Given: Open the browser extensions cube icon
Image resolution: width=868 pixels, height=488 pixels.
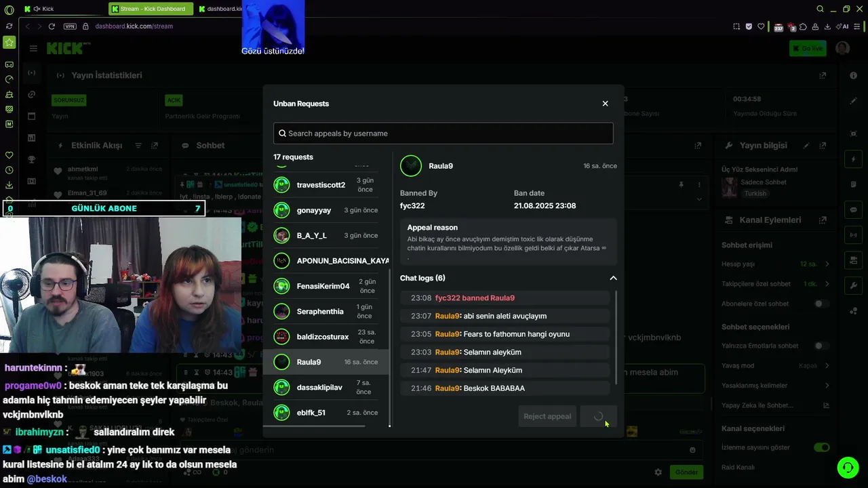Looking at the screenshot, I should [x=803, y=26].
